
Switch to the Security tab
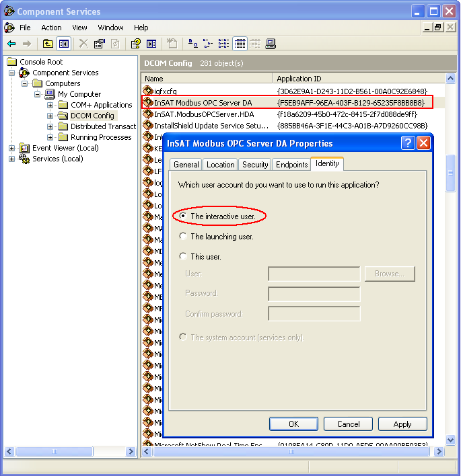point(255,165)
